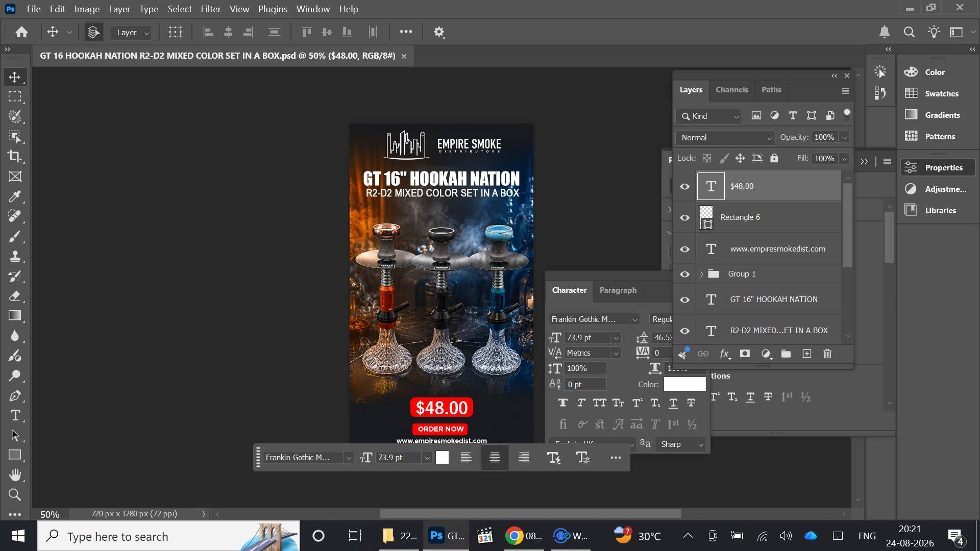Open the anti-aliasing Sharp dropdown
This screenshot has height=551, width=980.
681,444
